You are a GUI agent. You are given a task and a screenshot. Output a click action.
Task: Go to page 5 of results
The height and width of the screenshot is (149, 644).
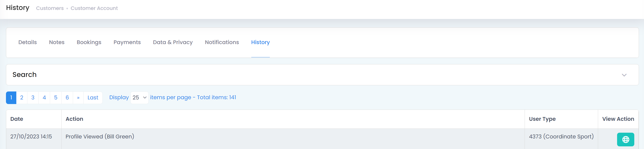(x=56, y=98)
